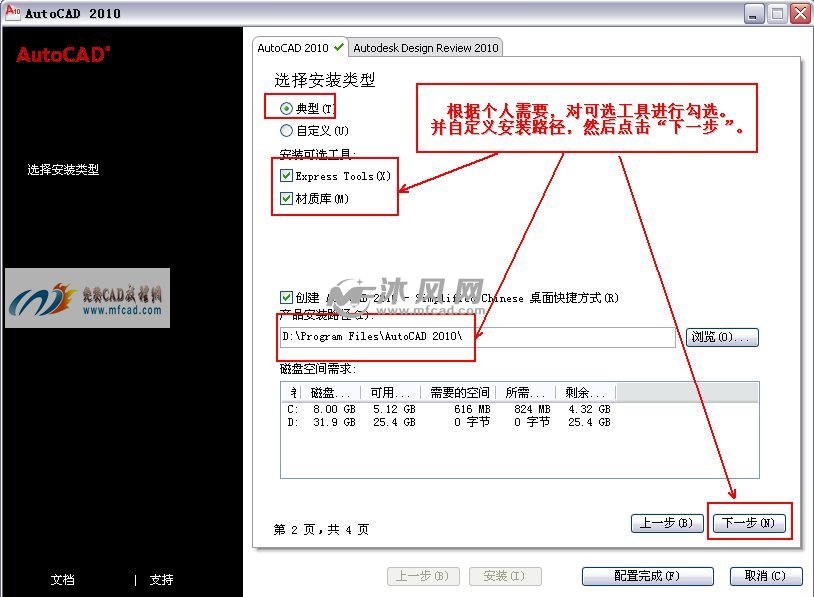Toggle the 材质库(M) checkbox

tap(286, 198)
